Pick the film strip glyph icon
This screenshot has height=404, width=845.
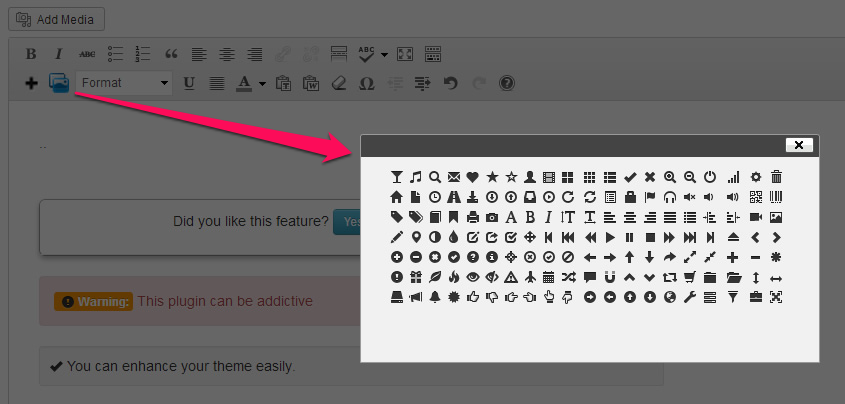tap(549, 177)
